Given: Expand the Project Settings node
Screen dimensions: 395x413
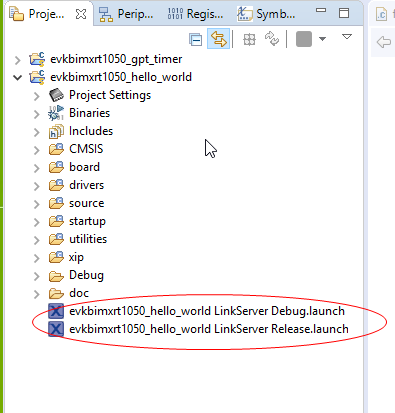Looking at the screenshot, I should [x=37, y=96].
